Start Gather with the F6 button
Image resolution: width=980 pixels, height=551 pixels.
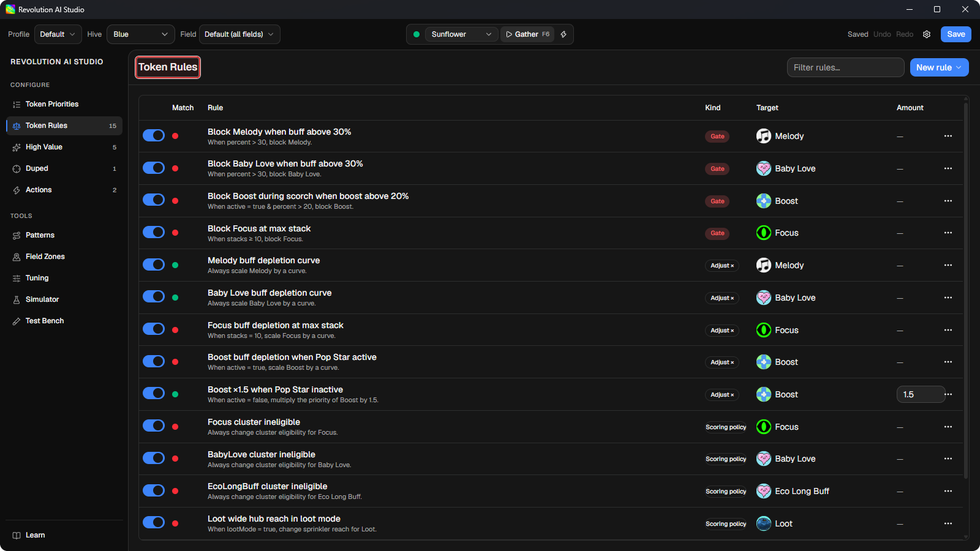pyautogui.click(x=527, y=34)
